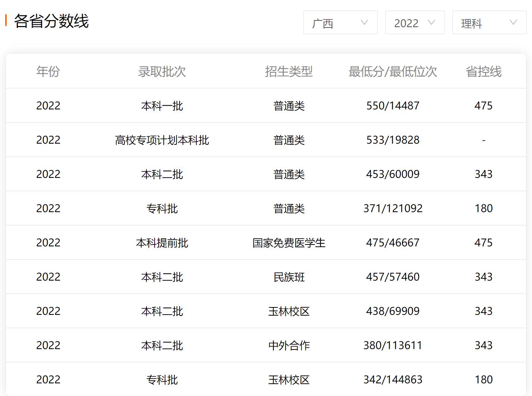The width and height of the screenshot is (532, 396).
Task: Click the 招生类型 column header
Action: (289, 71)
